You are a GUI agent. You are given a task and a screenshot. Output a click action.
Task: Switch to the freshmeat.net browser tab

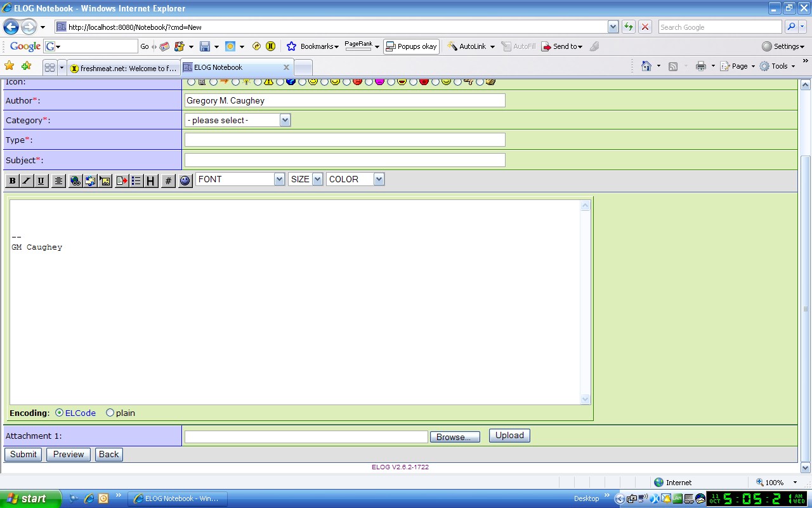pyautogui.click(x=124, y=68)
